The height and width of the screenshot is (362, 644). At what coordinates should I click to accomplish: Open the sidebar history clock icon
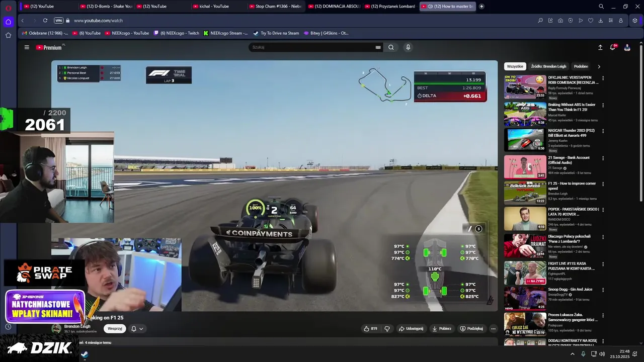click(8, 327)
